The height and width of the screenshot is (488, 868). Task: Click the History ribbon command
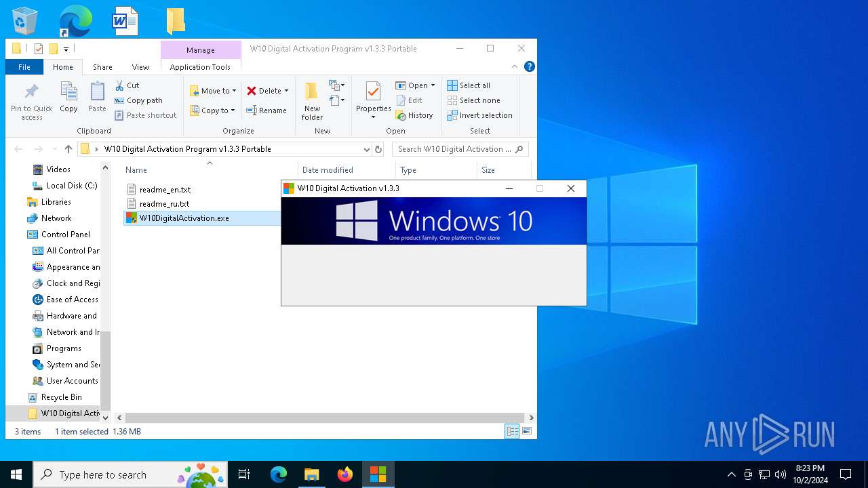click(414, 115)
